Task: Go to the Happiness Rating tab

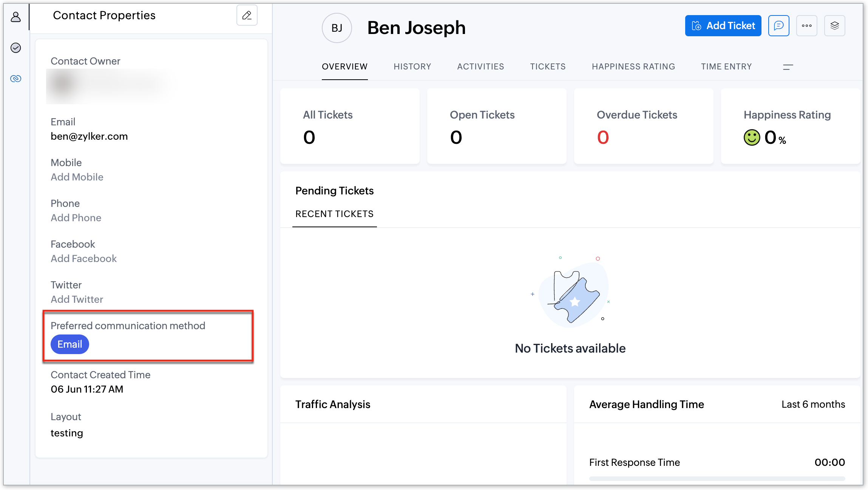Action: pyautogui.click(x=633, y=67)
